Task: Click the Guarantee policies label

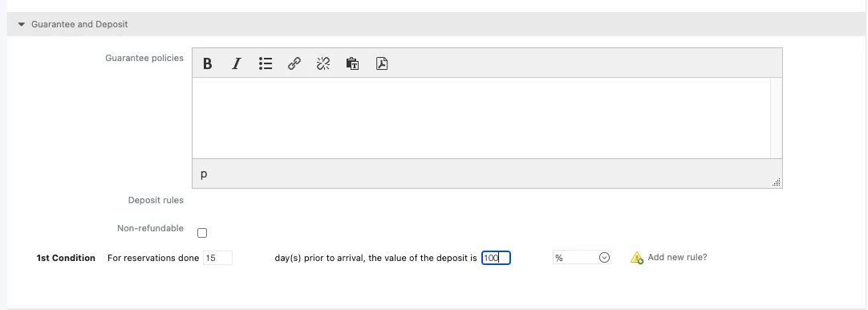Action: [x=144, y=58]
